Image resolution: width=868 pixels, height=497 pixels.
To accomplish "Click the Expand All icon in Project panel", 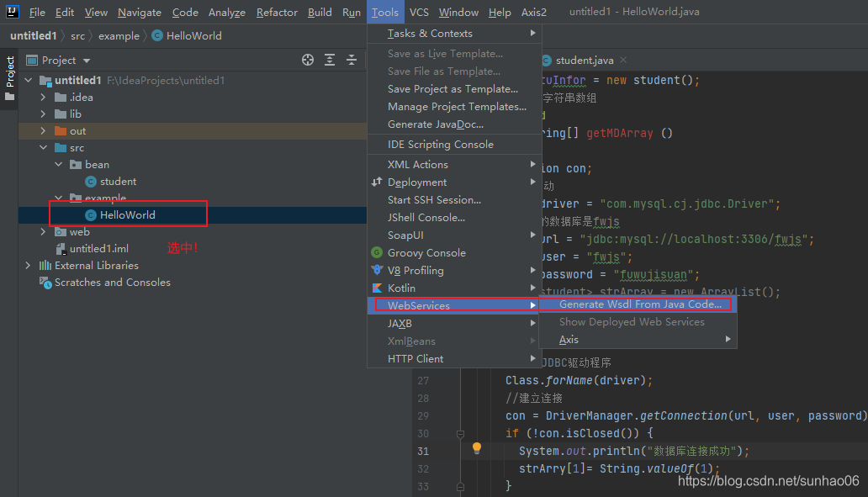I will pos(330,60).
